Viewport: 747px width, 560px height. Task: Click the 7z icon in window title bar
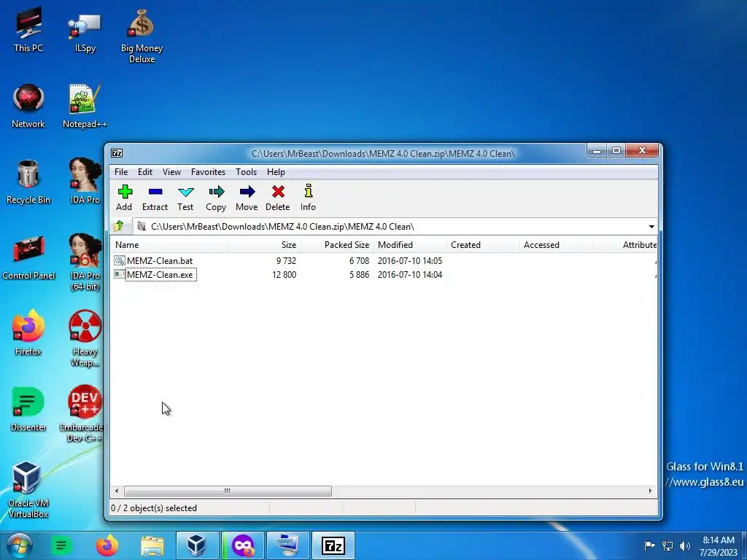[117, 153]
